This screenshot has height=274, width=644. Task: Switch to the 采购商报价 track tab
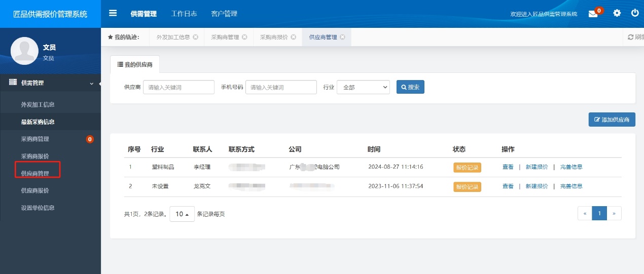click(x=274, y=37)
